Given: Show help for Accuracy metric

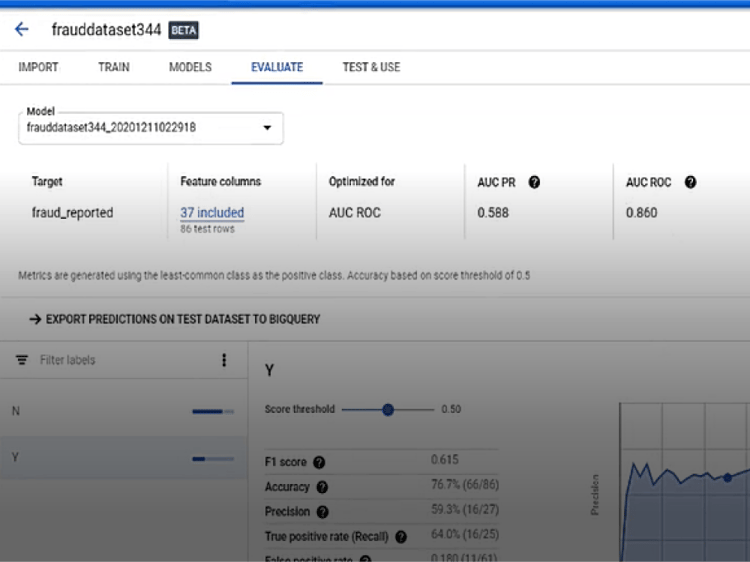Looking at the screenshot, I should pos(322,487).
